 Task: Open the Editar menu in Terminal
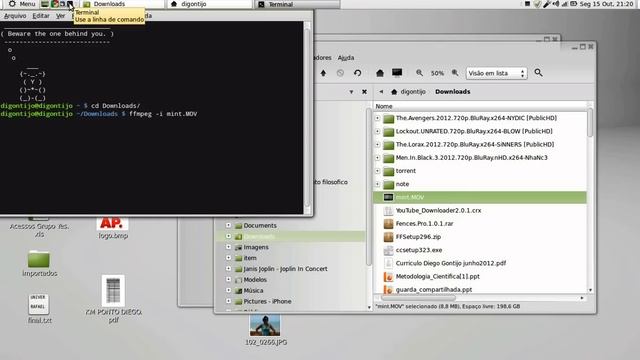41,16
